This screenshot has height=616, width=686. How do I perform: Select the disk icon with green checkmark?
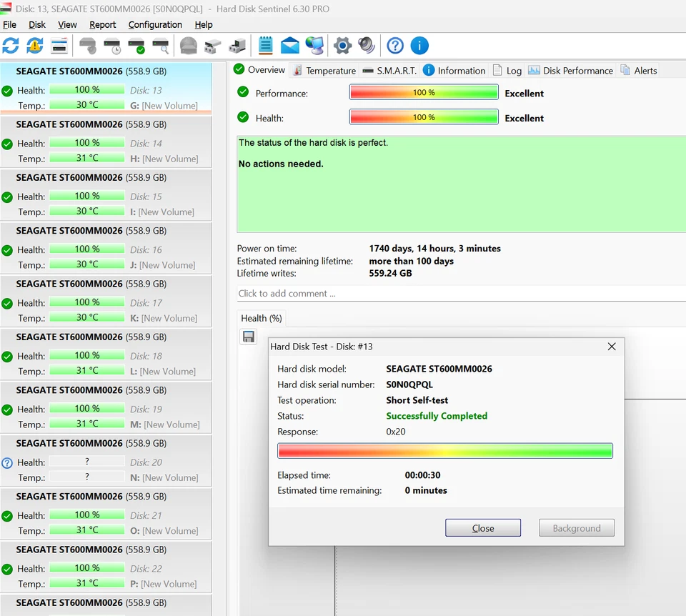point(137,45)
